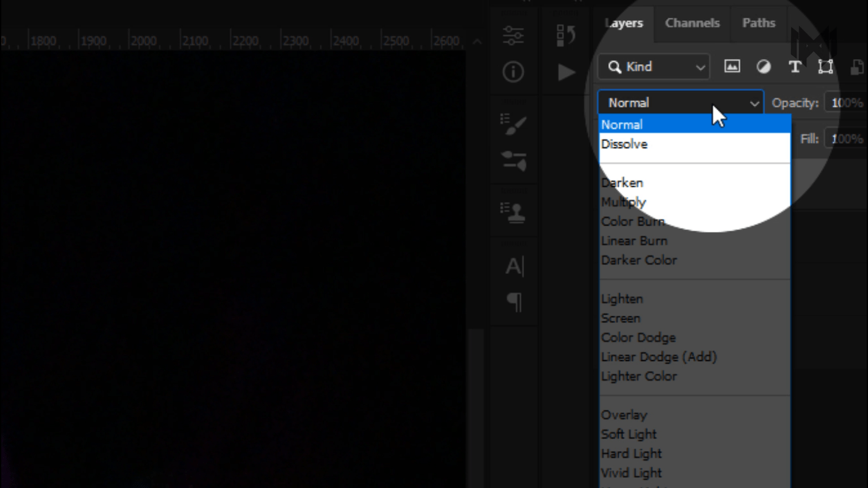Choose Normal blend mode

(x=695, y=125)
